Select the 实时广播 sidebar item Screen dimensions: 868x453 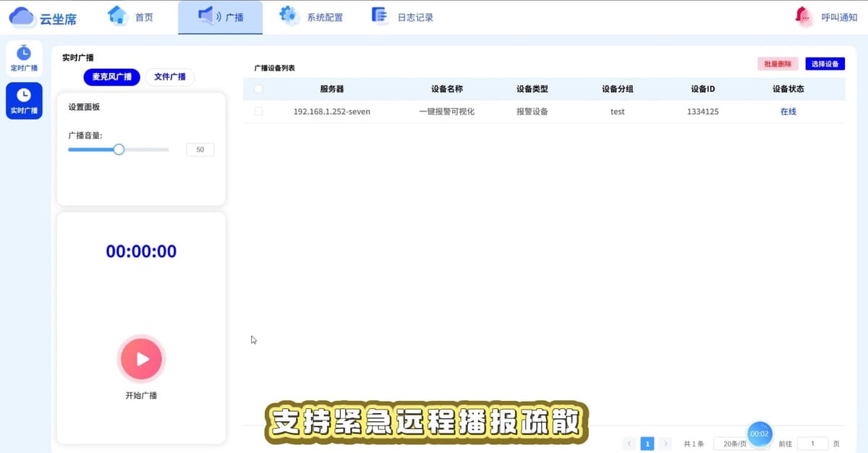pos(24,101)
